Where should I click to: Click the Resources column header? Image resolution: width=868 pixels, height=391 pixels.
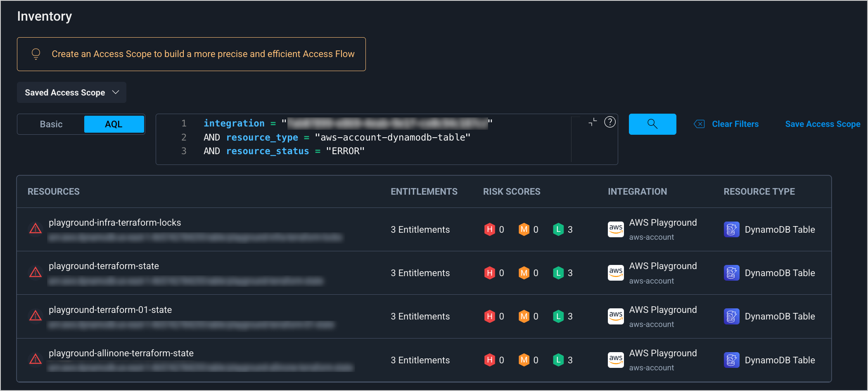click(54, 192)
